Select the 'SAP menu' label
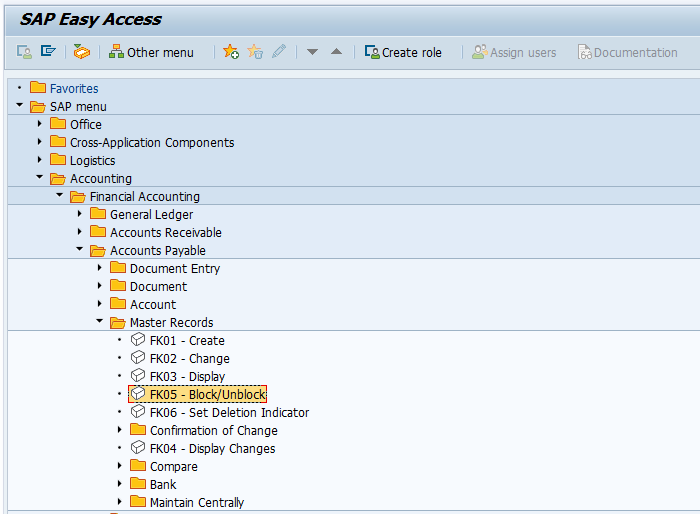Screen dimensions: 700x514 tap(78, 107)
